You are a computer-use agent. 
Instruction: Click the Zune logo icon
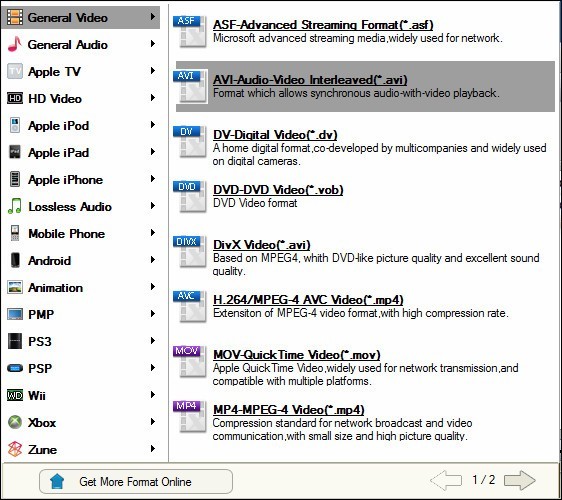15,449
